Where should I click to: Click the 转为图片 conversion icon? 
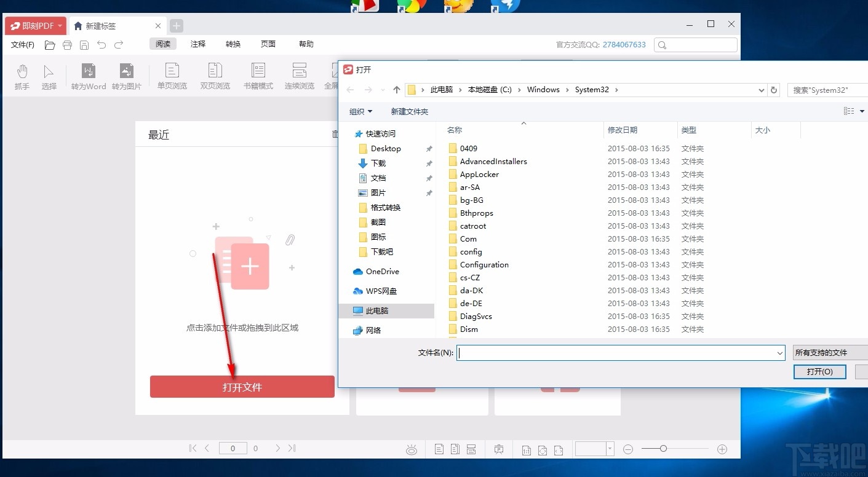click(x=127, y=75)
